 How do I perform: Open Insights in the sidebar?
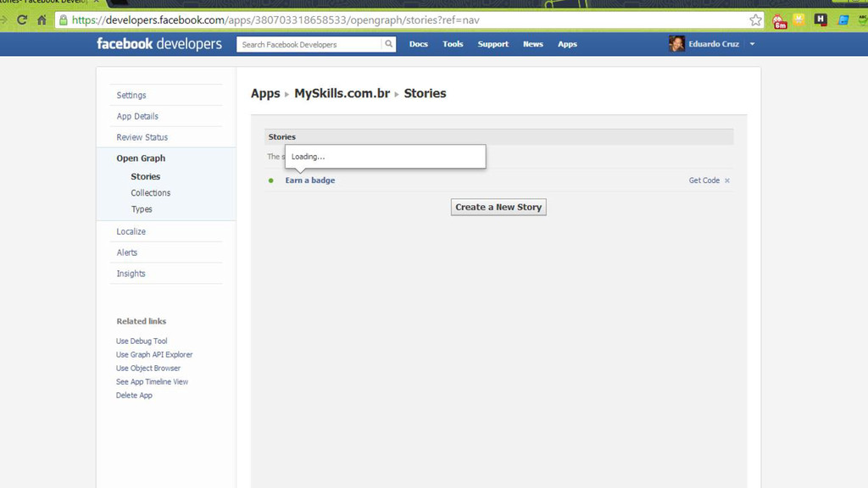tap(131, 274)
